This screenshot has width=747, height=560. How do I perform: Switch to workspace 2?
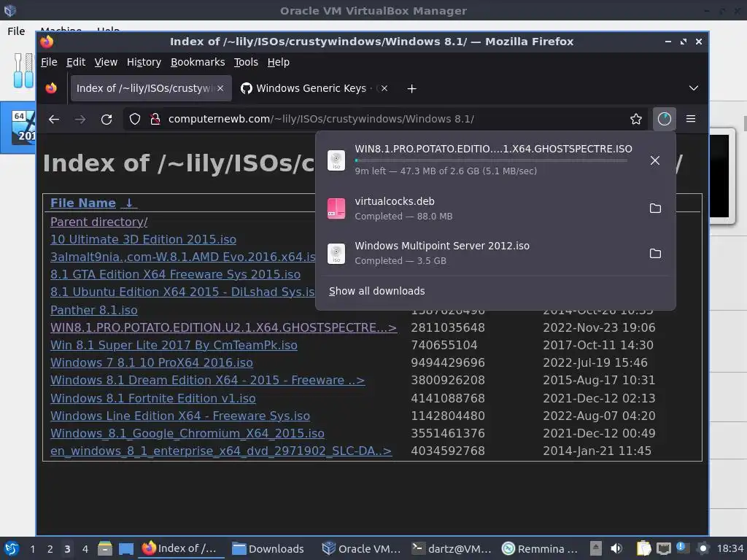(50, 549)
